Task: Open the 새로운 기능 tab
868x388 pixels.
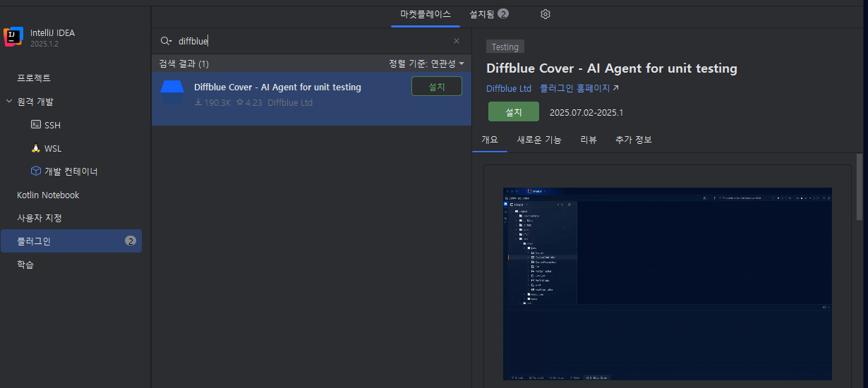Action: [x=539, y=140]
